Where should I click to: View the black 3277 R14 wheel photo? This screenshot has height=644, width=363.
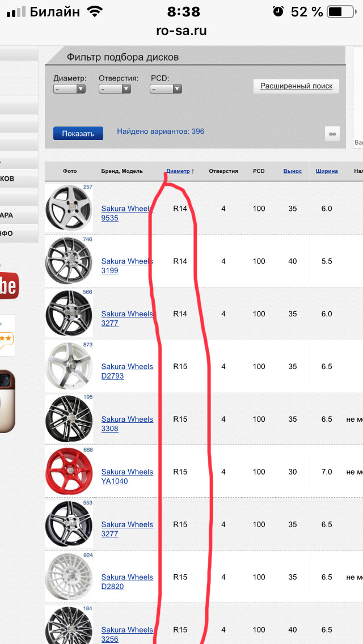69,313
